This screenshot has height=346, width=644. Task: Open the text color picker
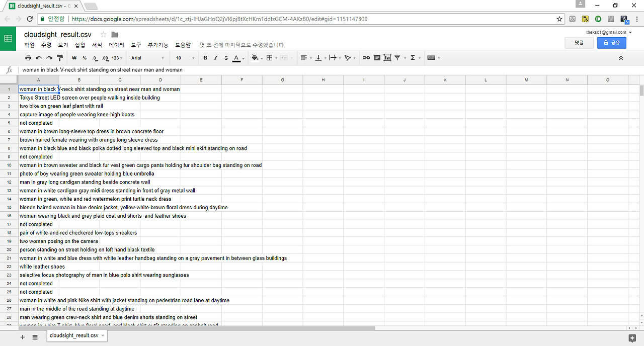click(238, 58)
